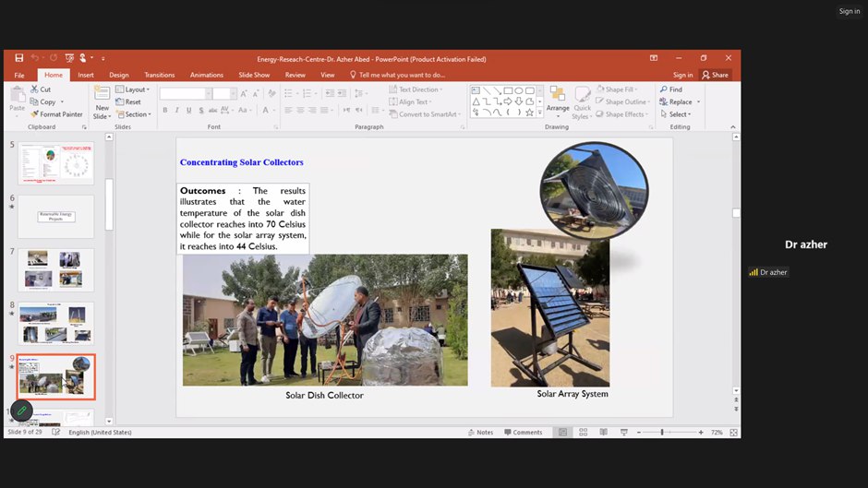The image size is (868, 488).
Task: Click PowerPoint Sign in link
Action: coord(682,75)
